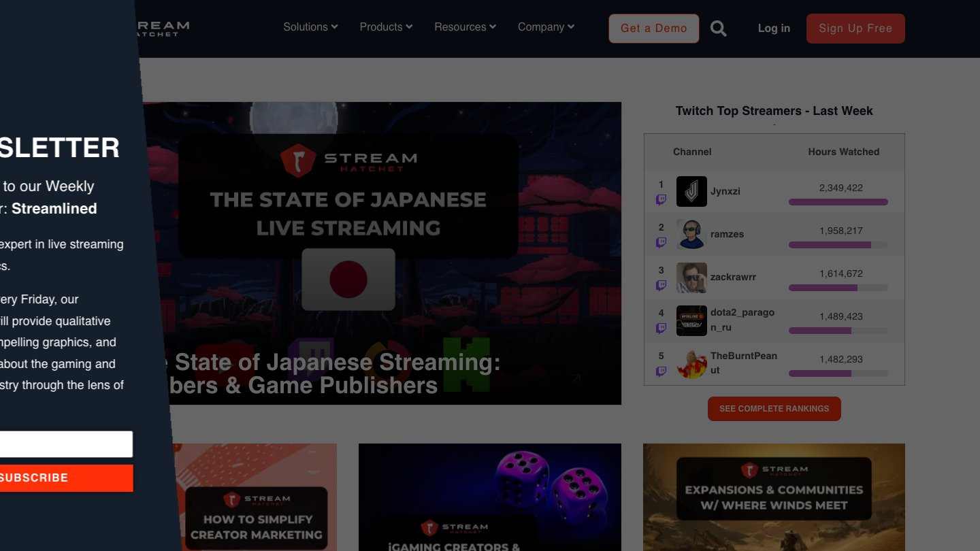Expand the Solutions menu
Screen dimensions: 980x551
pyautogui.click(x=310, y=27)
